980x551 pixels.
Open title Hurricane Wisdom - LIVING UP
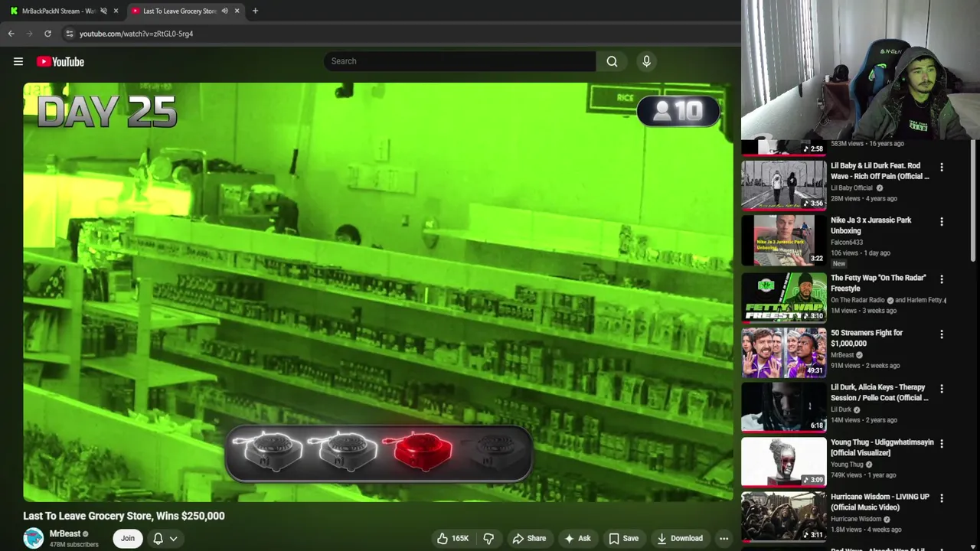coord(880,502)
